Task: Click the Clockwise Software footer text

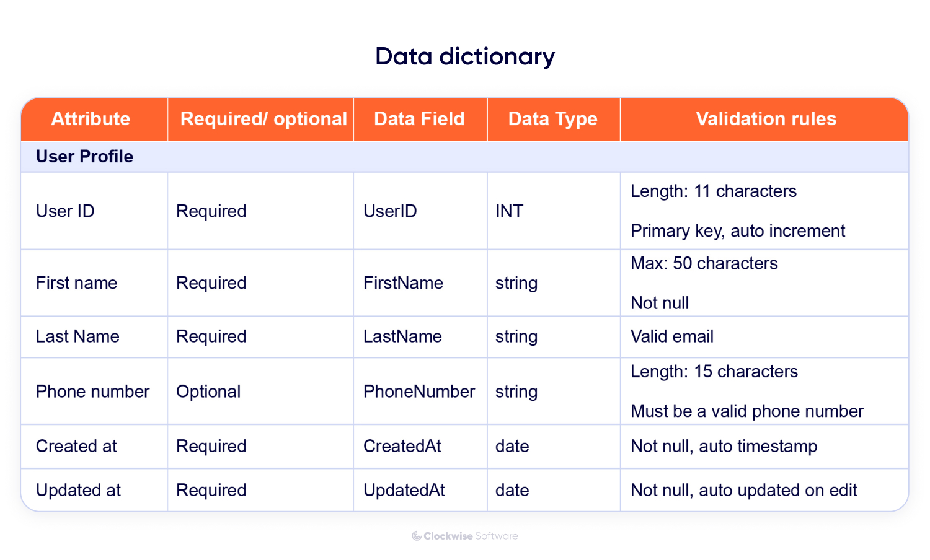Action: 471,536
